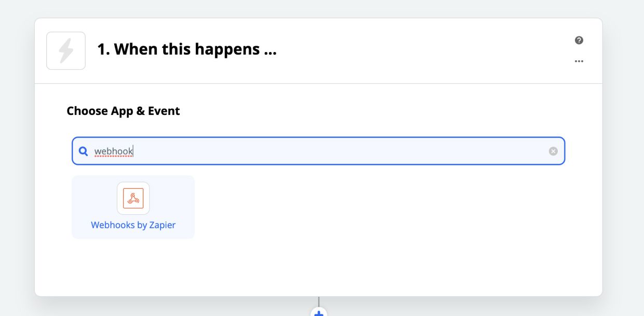Choose the Webhooks by Zapier result tile
This screenshot has width=644, height=316.
coord(133,207)
